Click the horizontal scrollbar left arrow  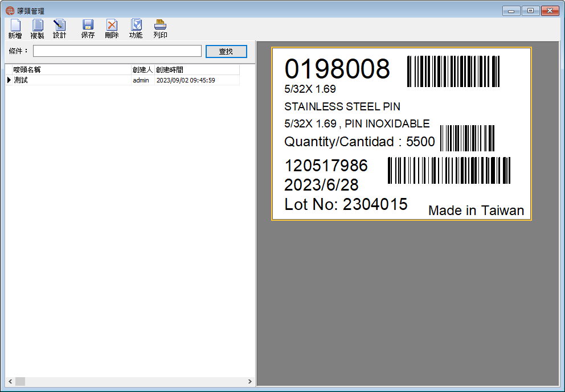[10, 381]
